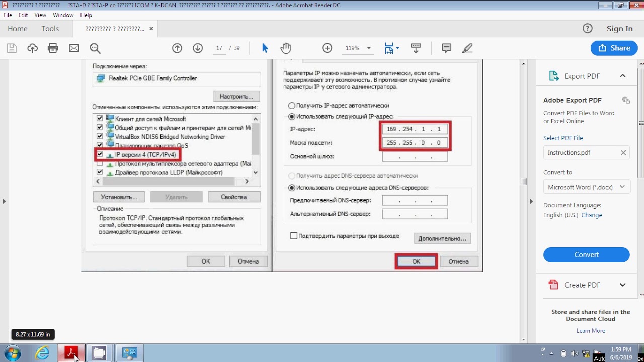644x362 pixels.
Task: Open the Help menu
Action: (x=86, y=15)
